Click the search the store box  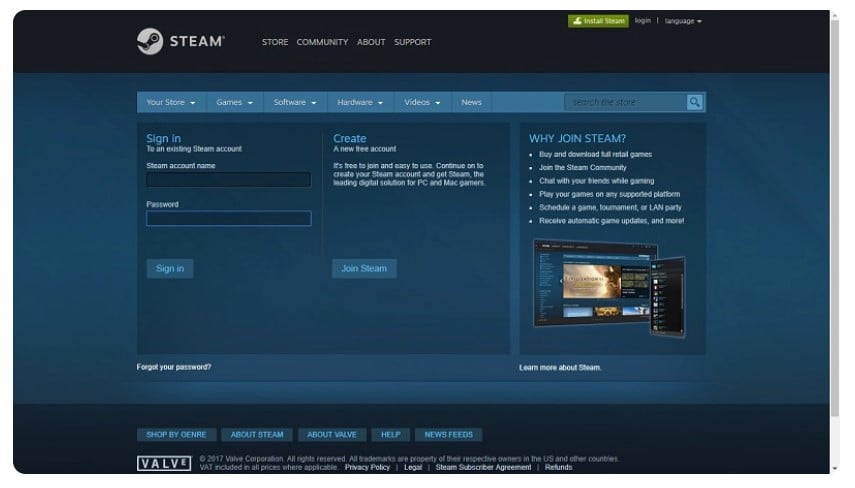coord(624,102)
